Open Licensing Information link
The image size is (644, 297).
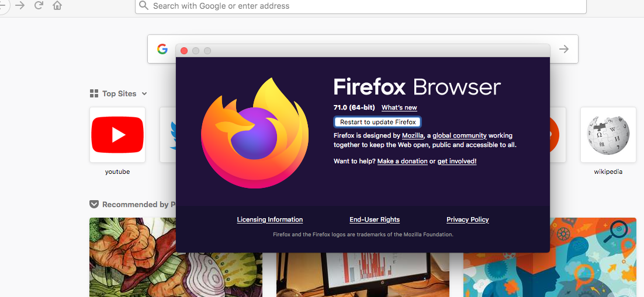pos(270,219)
